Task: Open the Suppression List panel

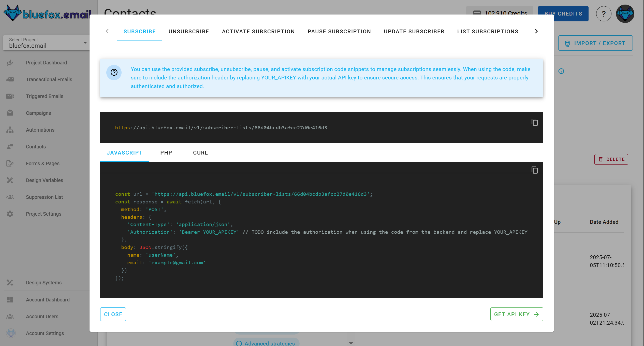Action: tap(44, 197)
